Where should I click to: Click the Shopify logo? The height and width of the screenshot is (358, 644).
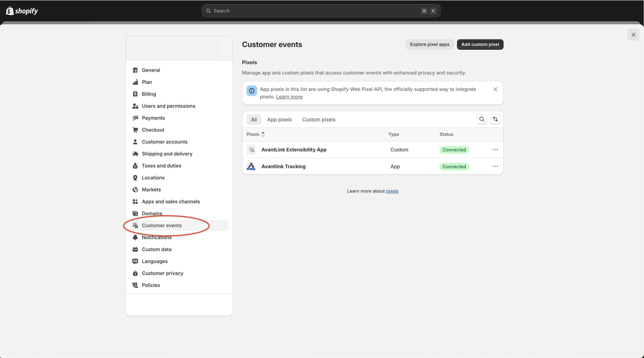coord(22,11)
